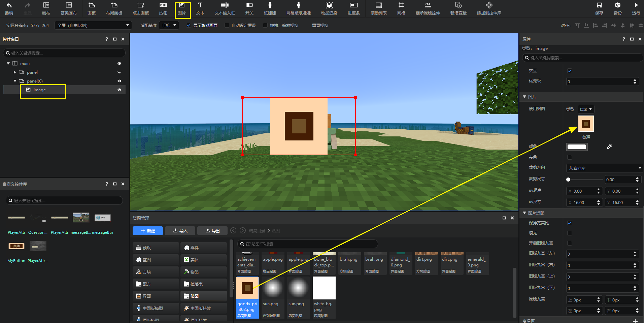Viewport: 644px width, 323px height.
Task: Click the 新建 button in resource manager
Action: pyautogui.click(x=148, y=231)
